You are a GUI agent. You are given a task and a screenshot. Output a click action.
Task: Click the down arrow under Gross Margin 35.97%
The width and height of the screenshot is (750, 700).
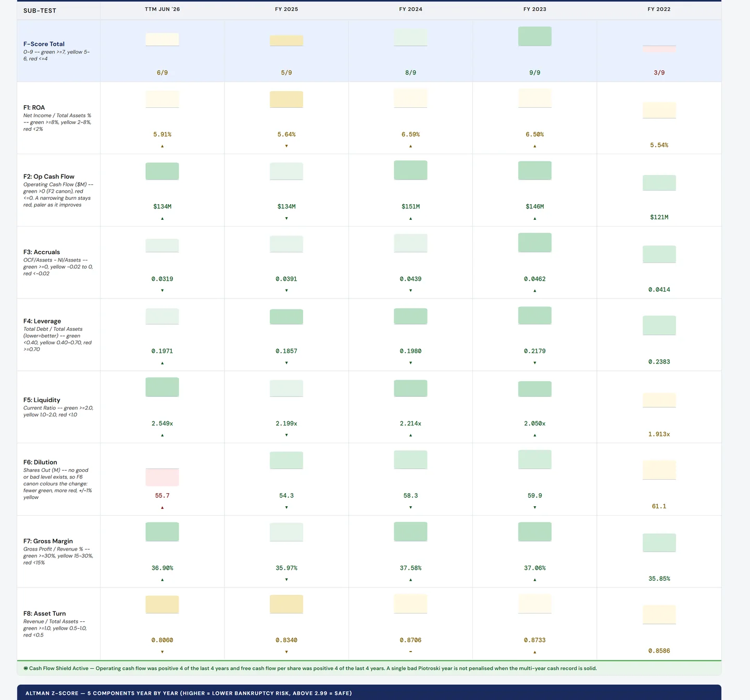(x=286, y=580)
